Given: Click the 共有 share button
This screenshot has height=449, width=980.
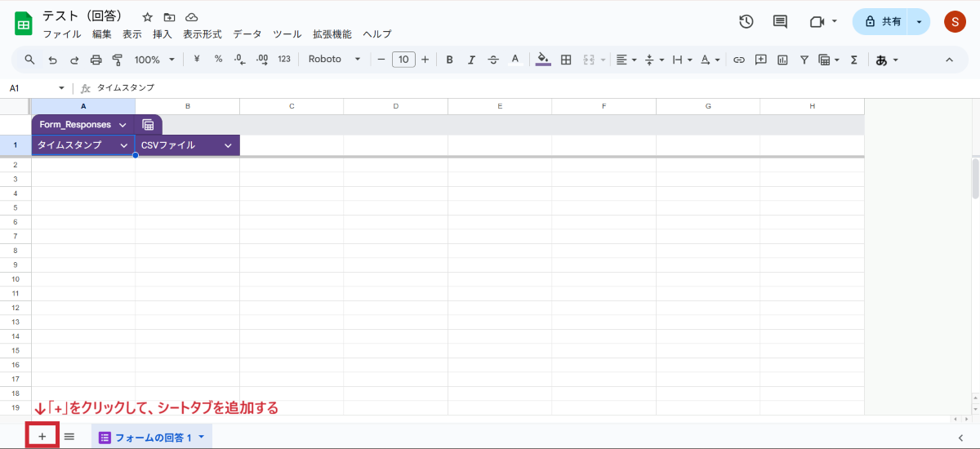Looking at the screenshot, I should tap(882, 22).
